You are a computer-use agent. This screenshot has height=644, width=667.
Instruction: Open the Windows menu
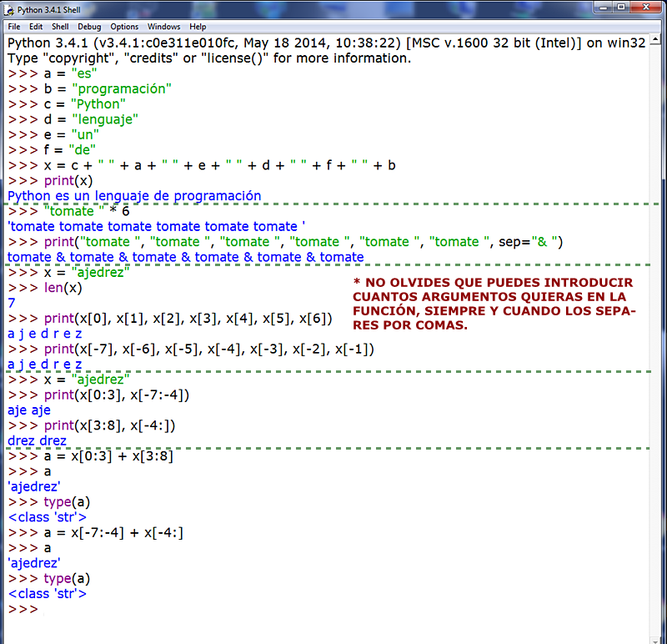(164, 26)
